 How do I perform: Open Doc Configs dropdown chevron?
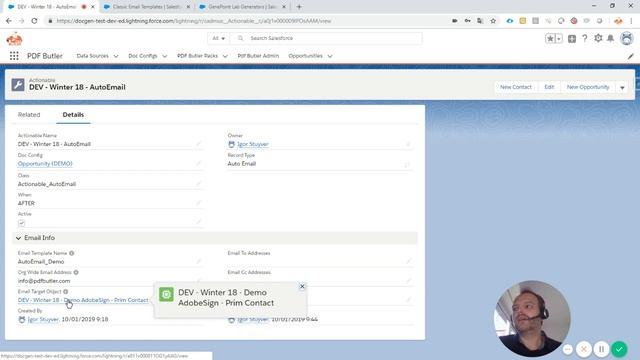[x=164, y=56]
